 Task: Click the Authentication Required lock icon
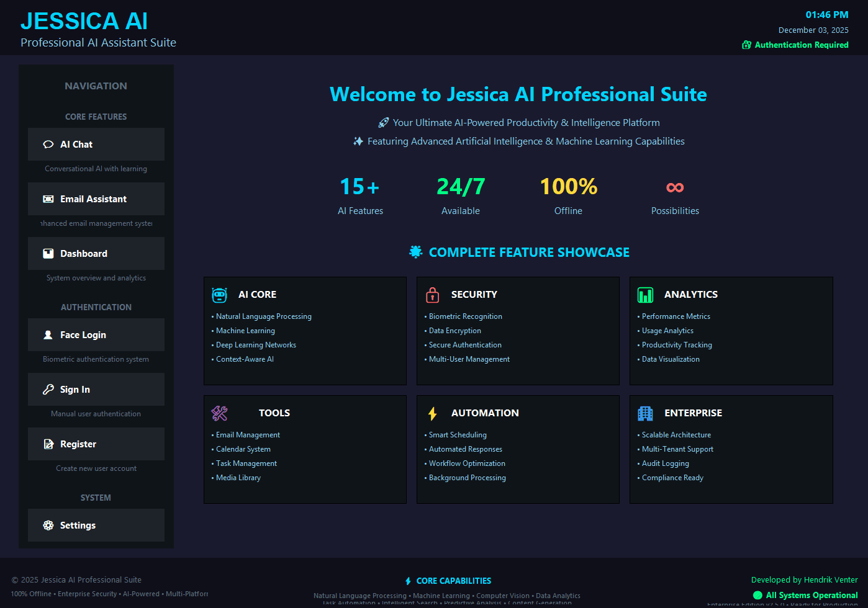click(x=745, y=45)
